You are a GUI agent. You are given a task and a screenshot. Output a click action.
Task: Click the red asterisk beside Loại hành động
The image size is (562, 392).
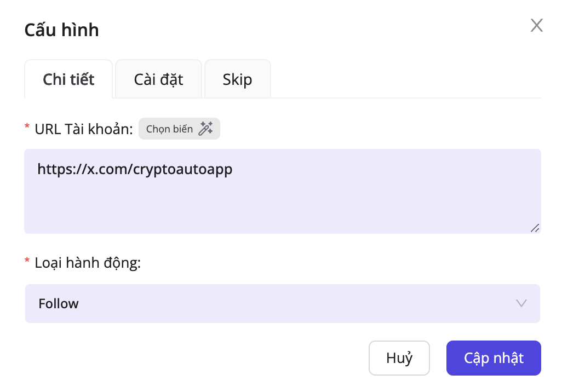coord(27,262)
